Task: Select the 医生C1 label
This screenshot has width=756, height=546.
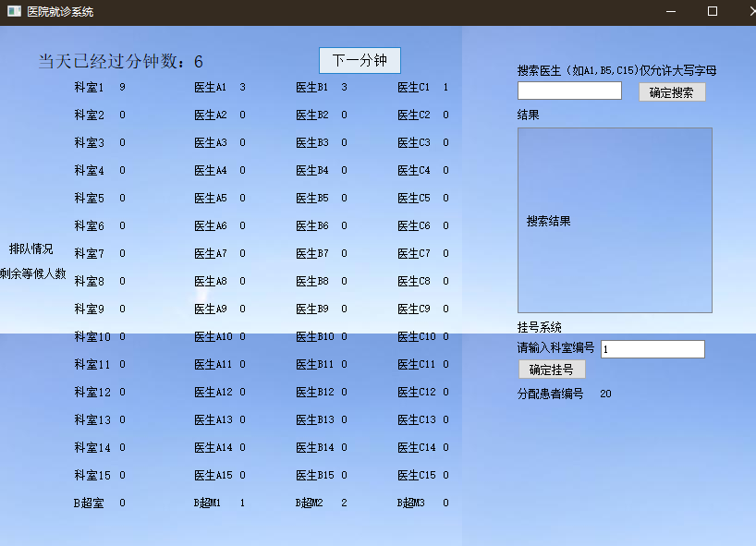Action: [x=414, y=87]
